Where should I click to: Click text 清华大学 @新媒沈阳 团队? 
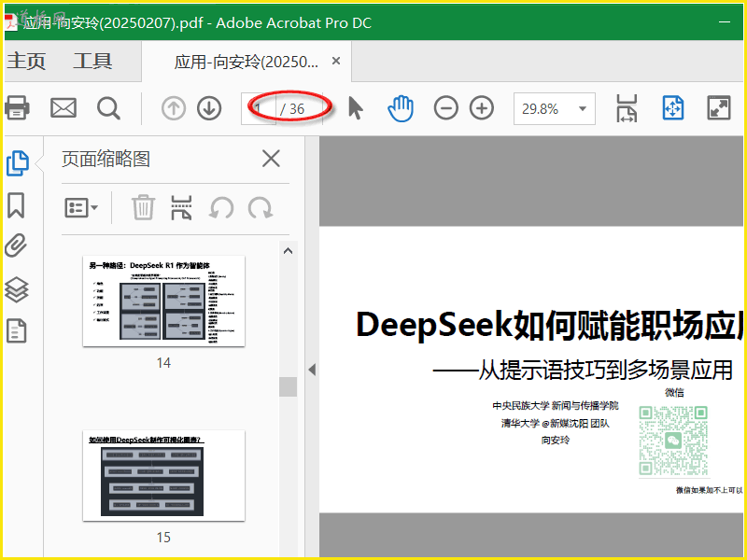point(555,423)
